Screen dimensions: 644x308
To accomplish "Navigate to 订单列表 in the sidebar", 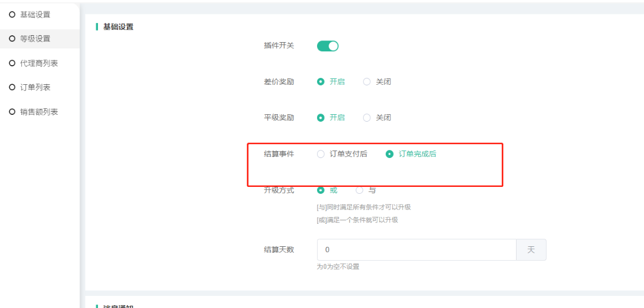I will click(35, 88).
